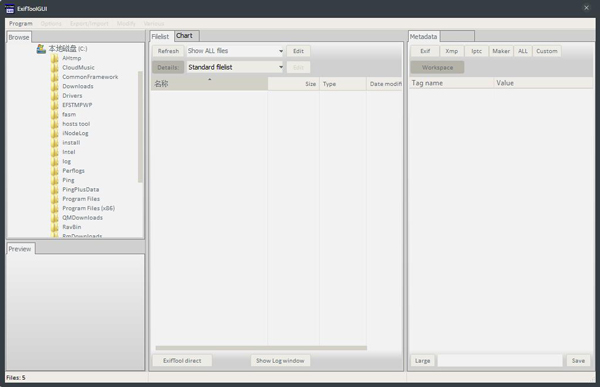The width and height of the screenshot is (600, 387).
Task: Click the ExifTool direct button
Action: click(182, 361)
